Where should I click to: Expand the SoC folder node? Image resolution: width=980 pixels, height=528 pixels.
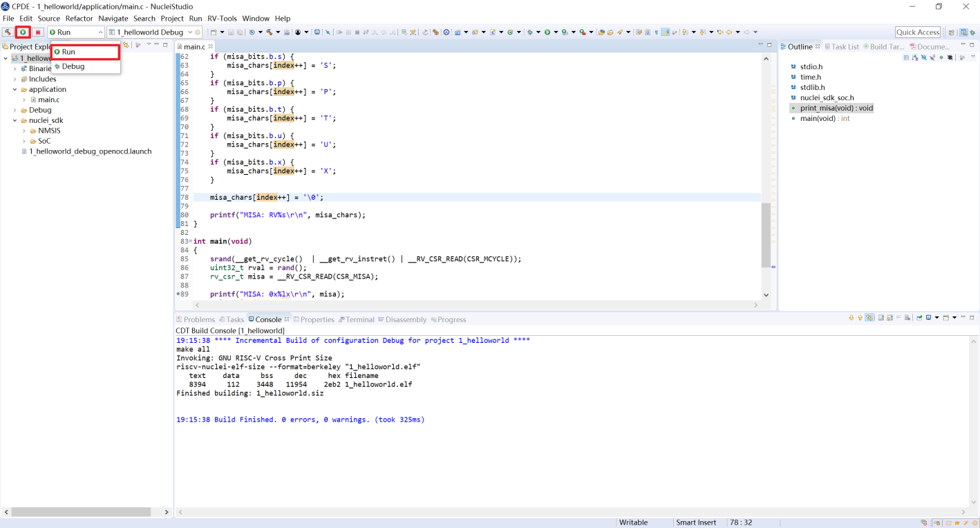pyautogui.click(x=24, y=141)
